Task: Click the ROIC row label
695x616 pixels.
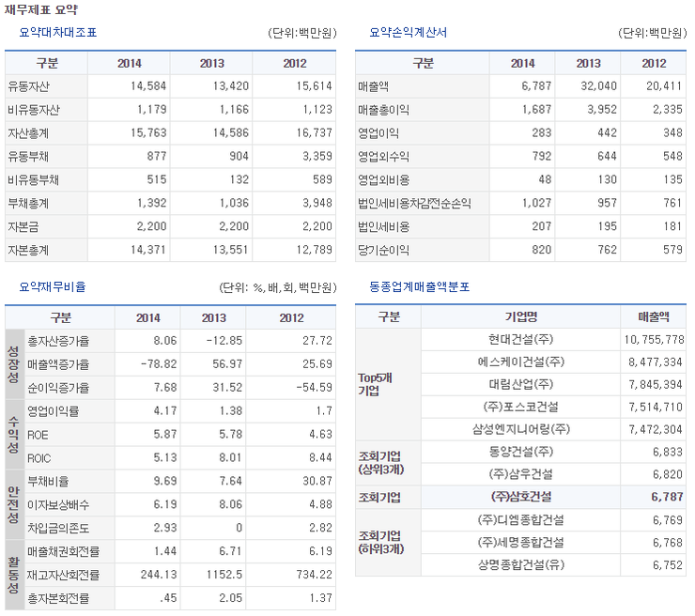Action: (39, 458)
